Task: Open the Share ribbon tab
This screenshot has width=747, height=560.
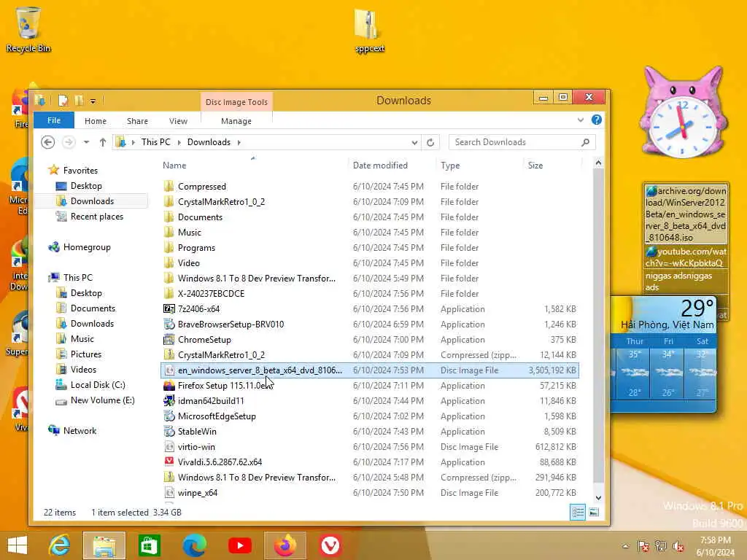Action: click(137, 121)
